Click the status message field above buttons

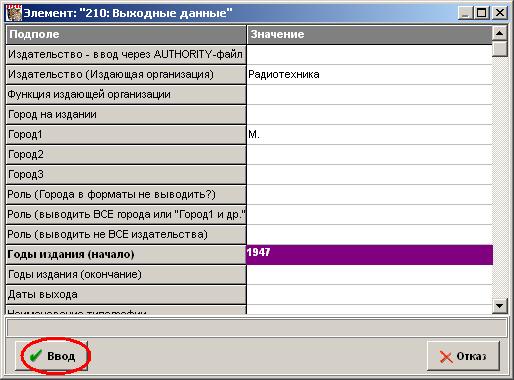[x=257, y=328]
